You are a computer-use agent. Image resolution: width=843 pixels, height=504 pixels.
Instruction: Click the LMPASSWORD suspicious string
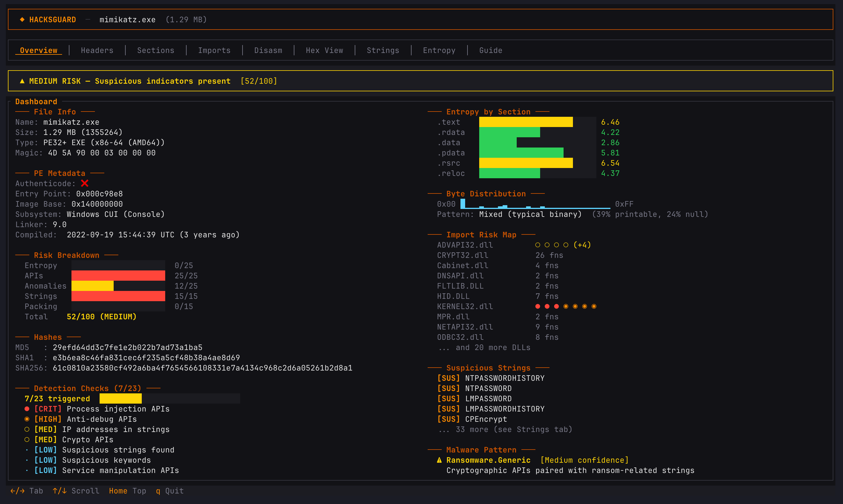[x=488, y=398]
